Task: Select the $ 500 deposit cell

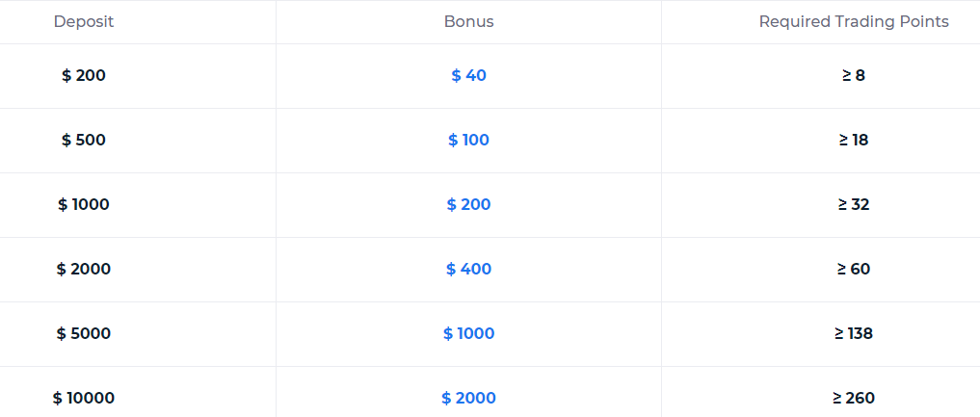Action: click(x=84, y=140)
